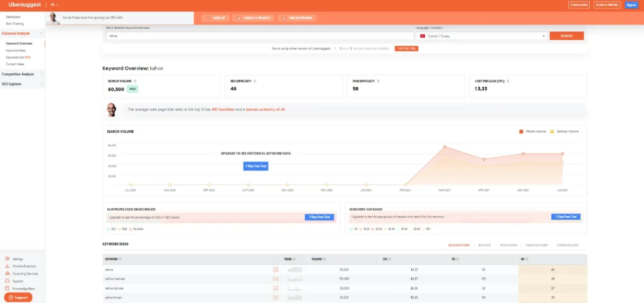This screenshot has width=644, height=303.
Task: Click info icon beside PD column header
Action: [x=457, y=259]
